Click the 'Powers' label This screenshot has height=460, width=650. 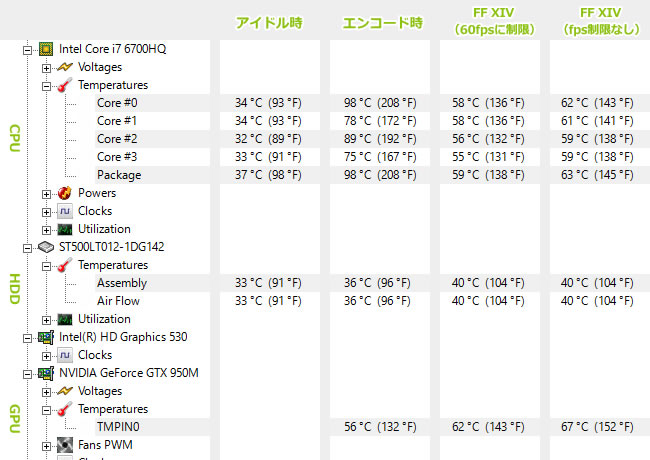click(97, 193)
